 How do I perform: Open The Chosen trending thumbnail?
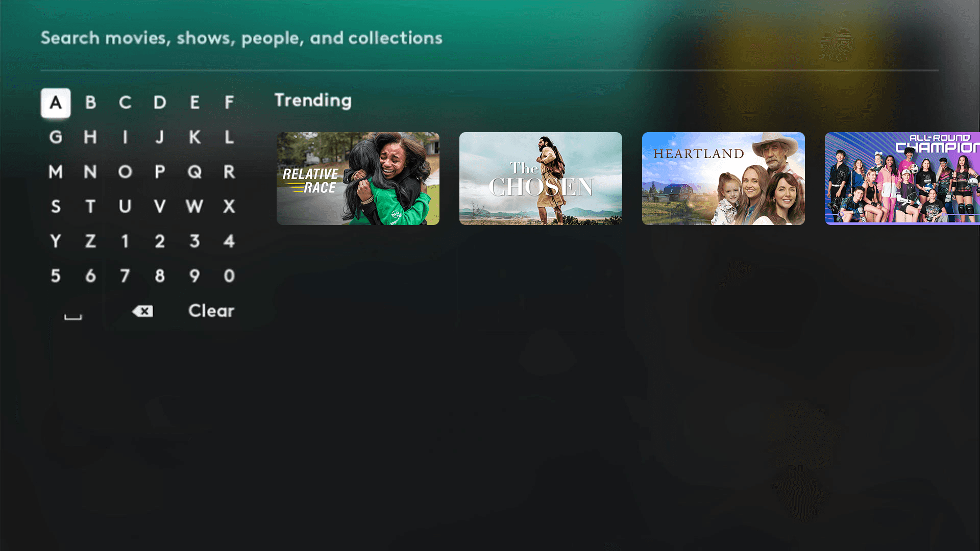(x=541, y=179)
